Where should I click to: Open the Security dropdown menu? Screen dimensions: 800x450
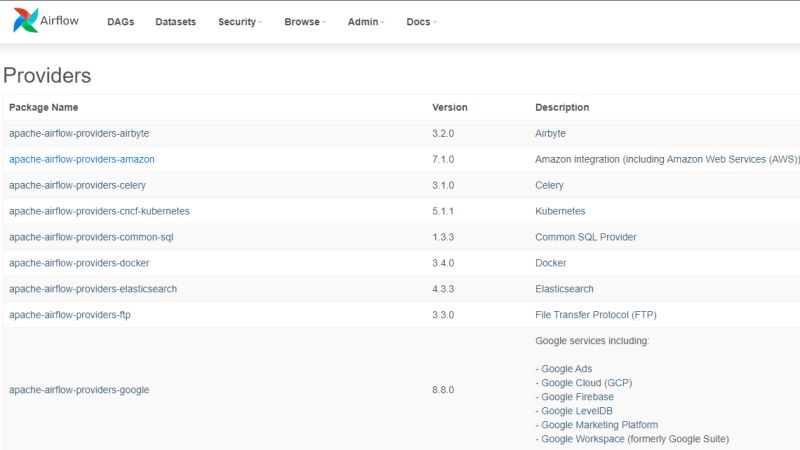point(240,22)
